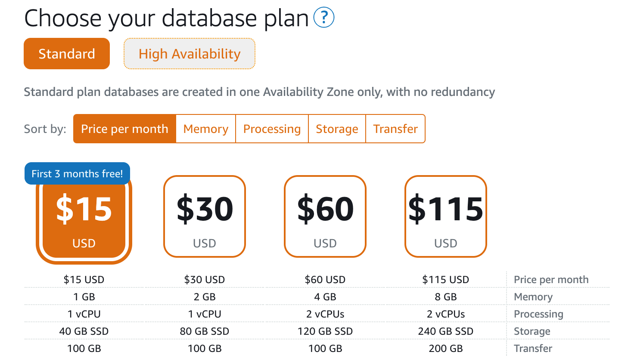The image size is (628, 364).
Task: Click the First 3 months free badge
Action: coord(77,173)
